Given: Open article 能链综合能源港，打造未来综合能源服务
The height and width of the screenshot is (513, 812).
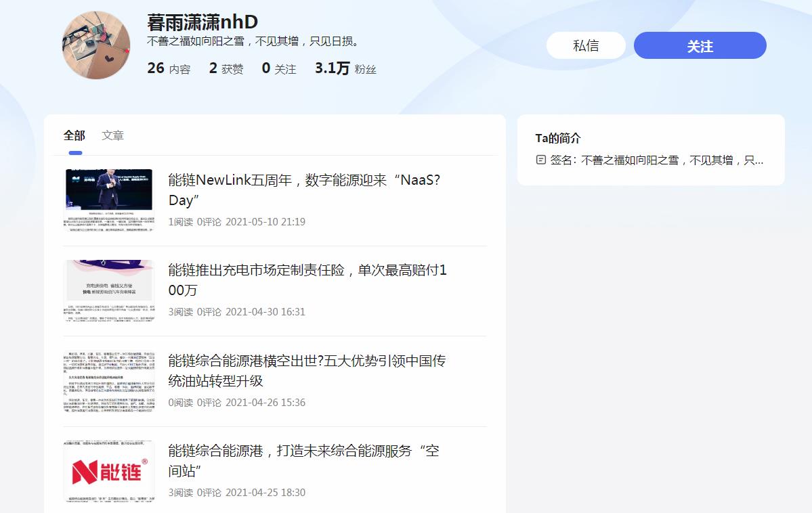Looking at the screenshot, I should tap(304, 461).
